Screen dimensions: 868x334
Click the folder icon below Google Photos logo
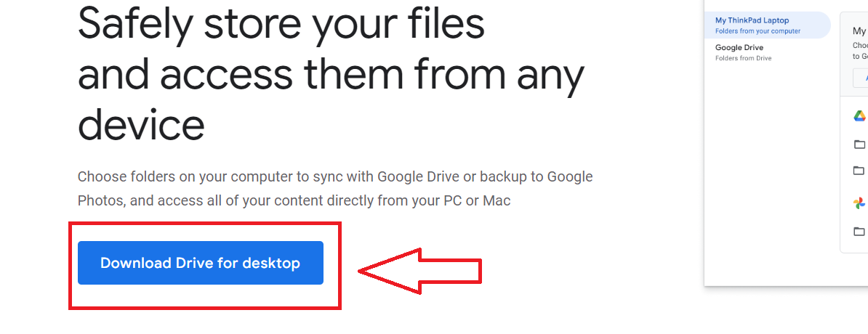[859, 232]
